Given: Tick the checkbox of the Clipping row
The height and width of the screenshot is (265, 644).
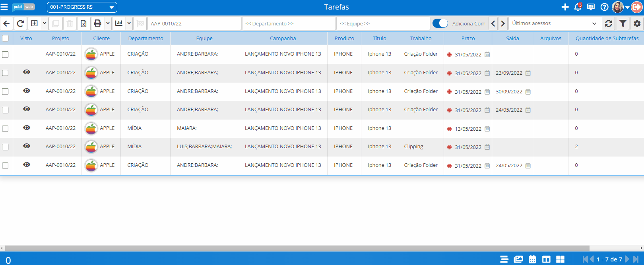Looking at the screenshot, I should point(5,147).
